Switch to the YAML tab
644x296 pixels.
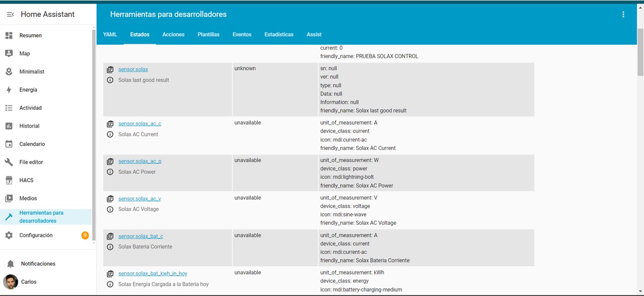110,35
